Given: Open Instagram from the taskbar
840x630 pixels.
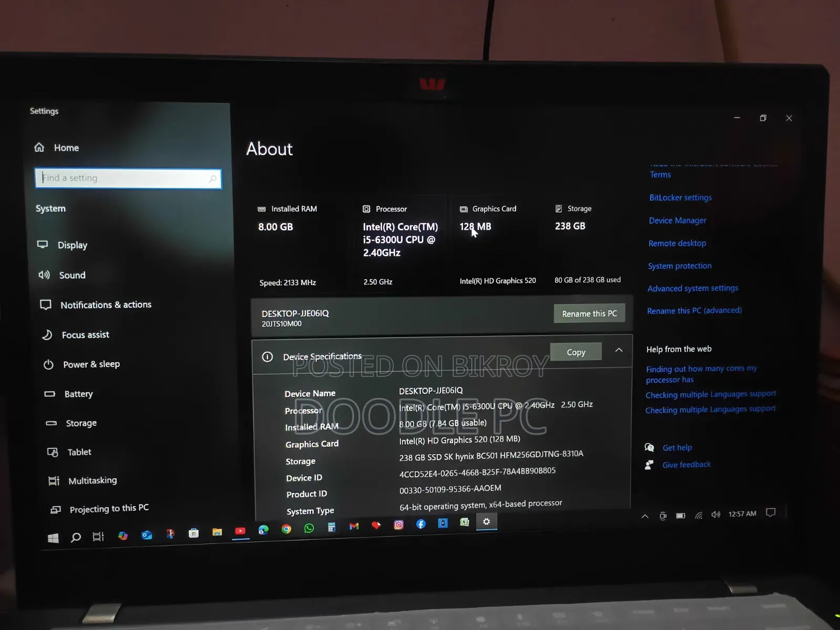Looking at the screenshot, I should pos(398,525).
